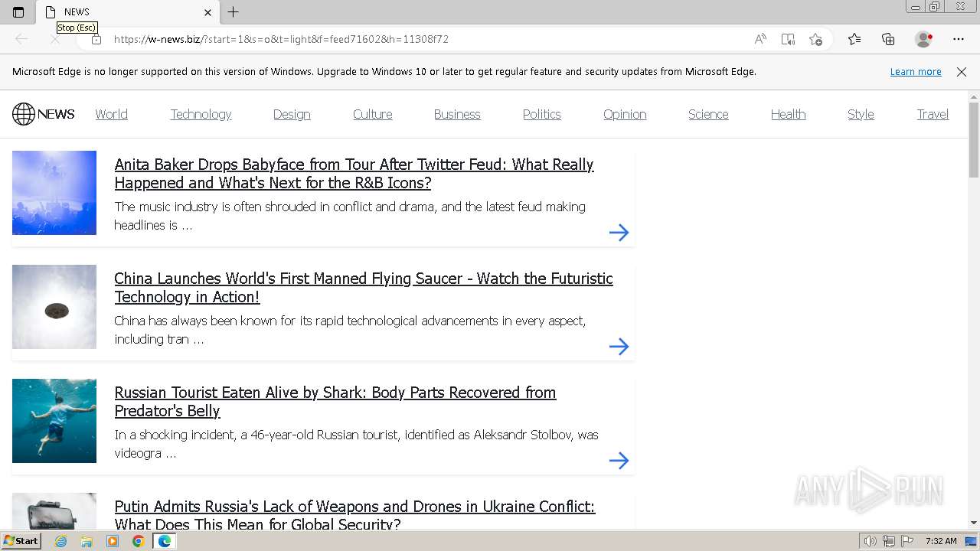
Task: Click the tab actions menu icon
Action: click(x=18, y=11)
